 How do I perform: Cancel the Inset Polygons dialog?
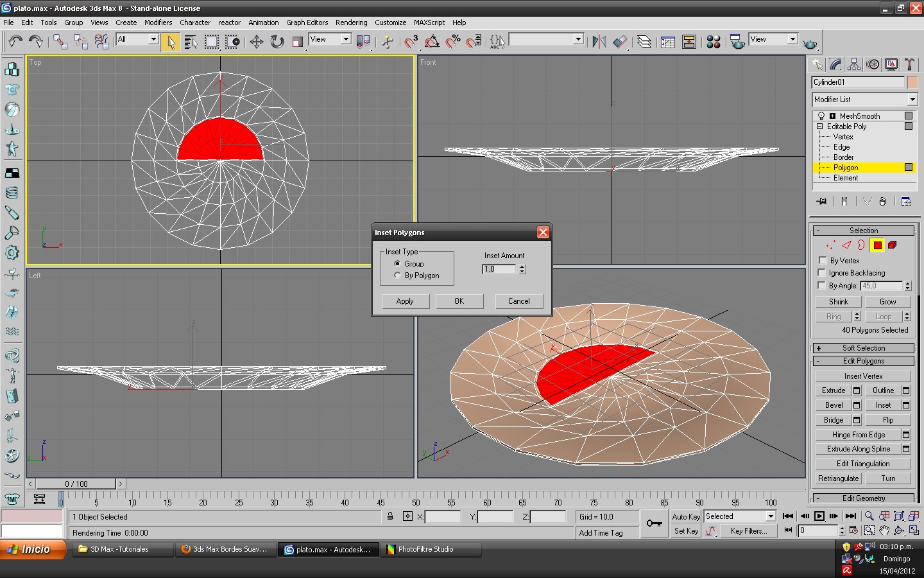click(x=519, y=301)
